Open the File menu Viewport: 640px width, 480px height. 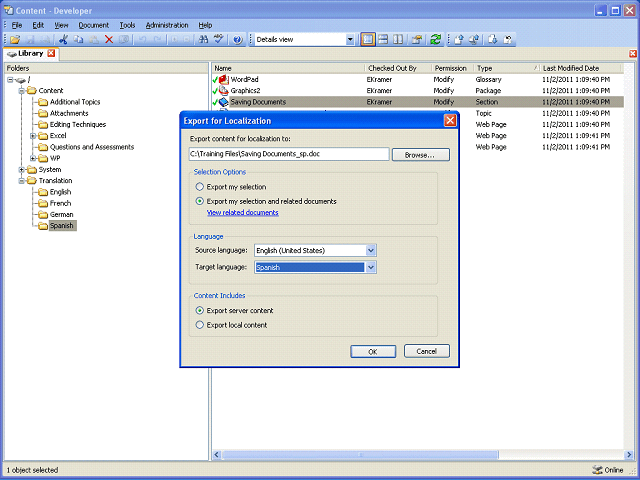coord(17,25)
